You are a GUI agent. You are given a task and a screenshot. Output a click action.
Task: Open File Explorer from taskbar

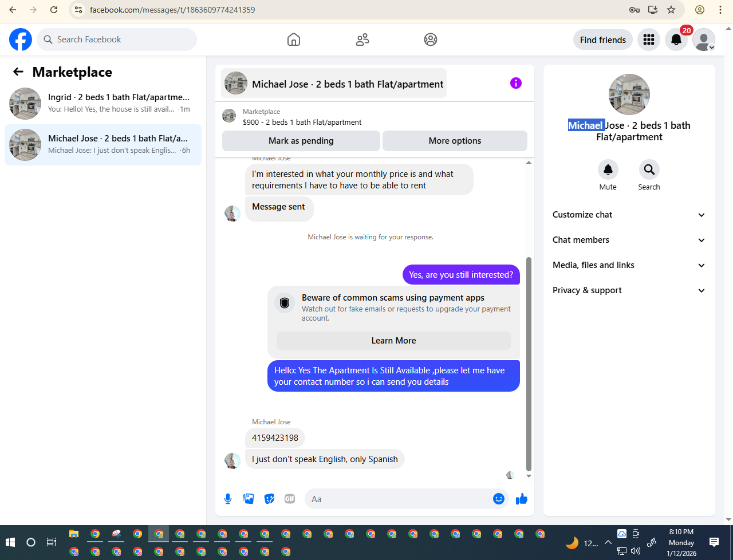(x=74, y=534)
